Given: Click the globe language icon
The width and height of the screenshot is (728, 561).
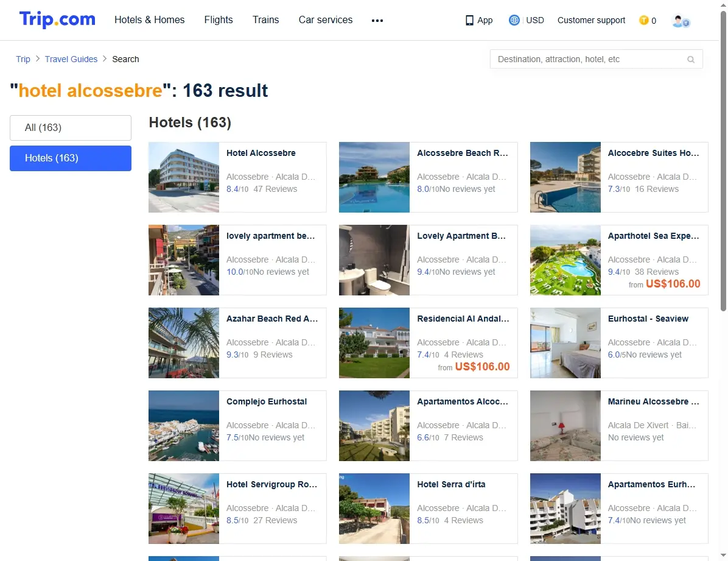Looking at the screenshot, I should pyautogui.click(x=514, y=20).
